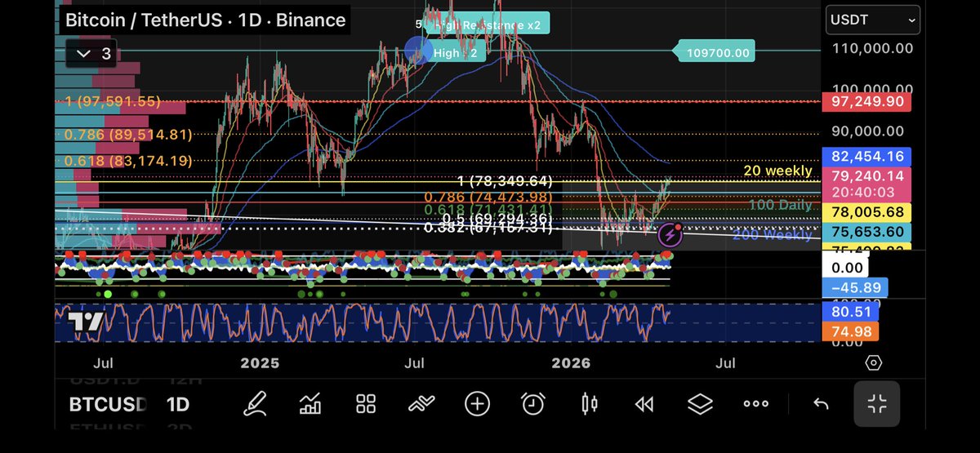Open the three-dots more menu
This screenshot has height=453, width=980.
coord(755,403)
